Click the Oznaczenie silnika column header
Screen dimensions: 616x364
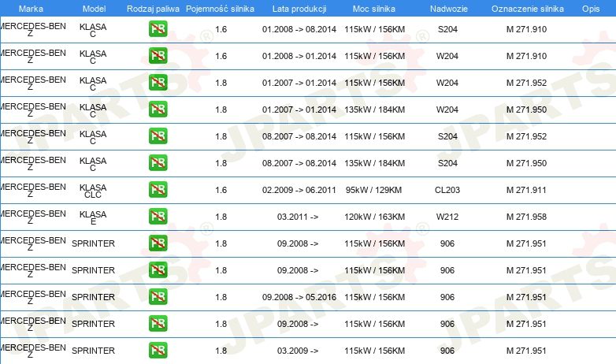pos(528,9)
